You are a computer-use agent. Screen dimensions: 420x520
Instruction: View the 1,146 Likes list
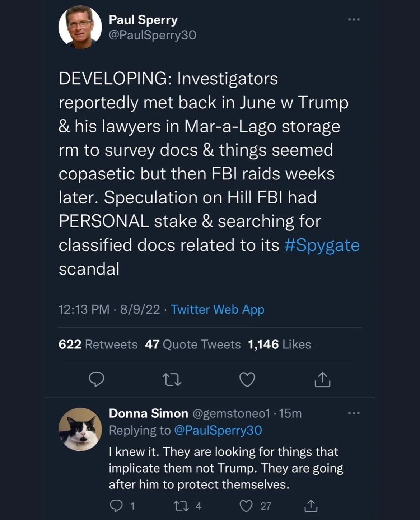pos(279,345)
